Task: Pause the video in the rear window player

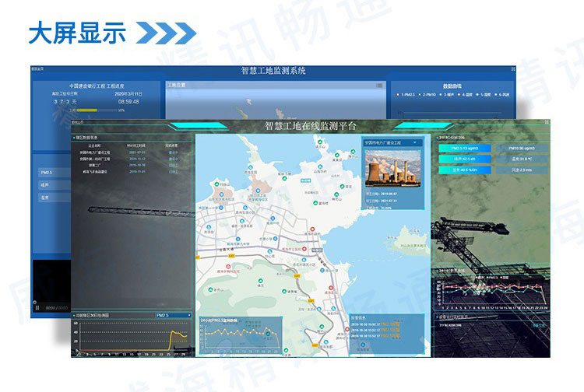Action: [37, 308]
